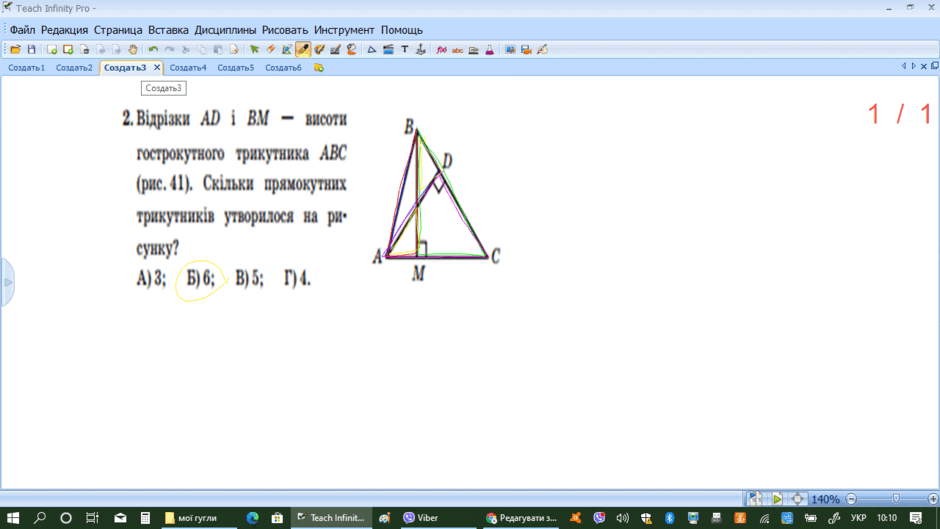Open file with the folder icon
940x529 pixels.
16,50
